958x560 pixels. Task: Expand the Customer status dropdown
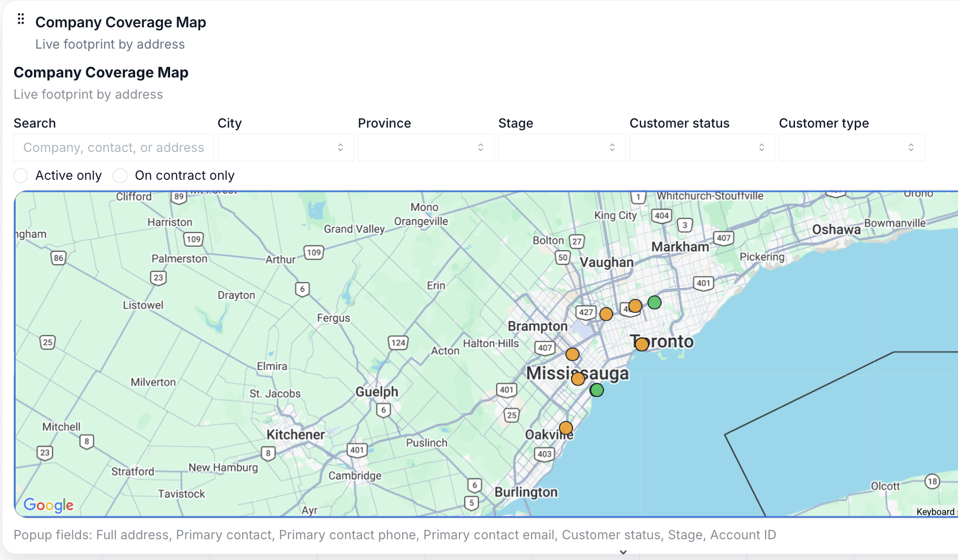point(701,147)
